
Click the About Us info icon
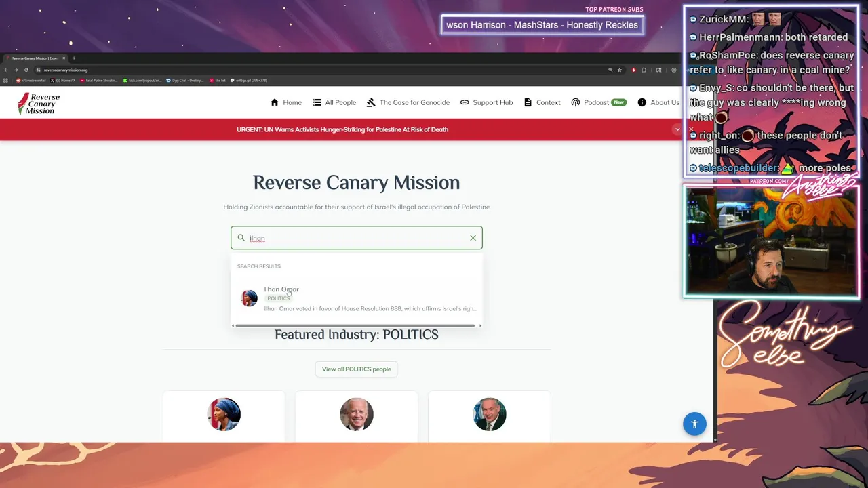(x=642, y=102)
